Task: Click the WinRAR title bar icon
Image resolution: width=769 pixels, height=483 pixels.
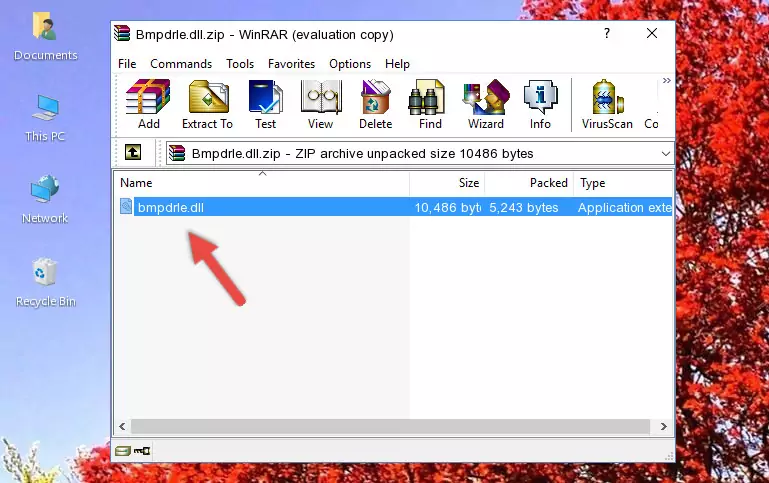Action: 123,33
